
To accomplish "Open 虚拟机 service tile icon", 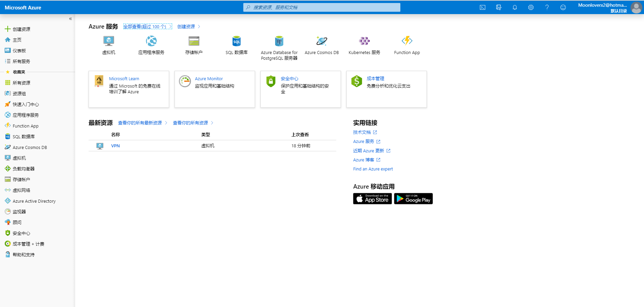I will click(109, 41).
